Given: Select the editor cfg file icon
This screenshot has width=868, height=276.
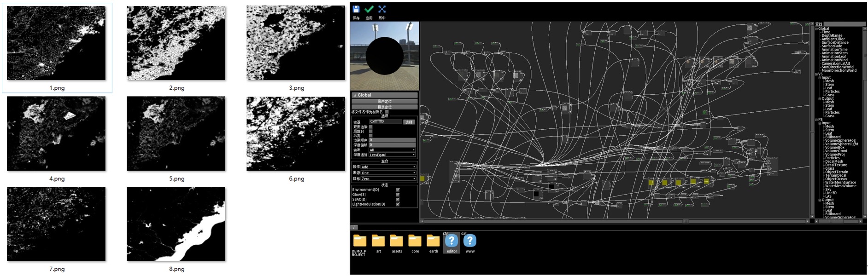Looking at the screenshot, I should click(452, 241).
